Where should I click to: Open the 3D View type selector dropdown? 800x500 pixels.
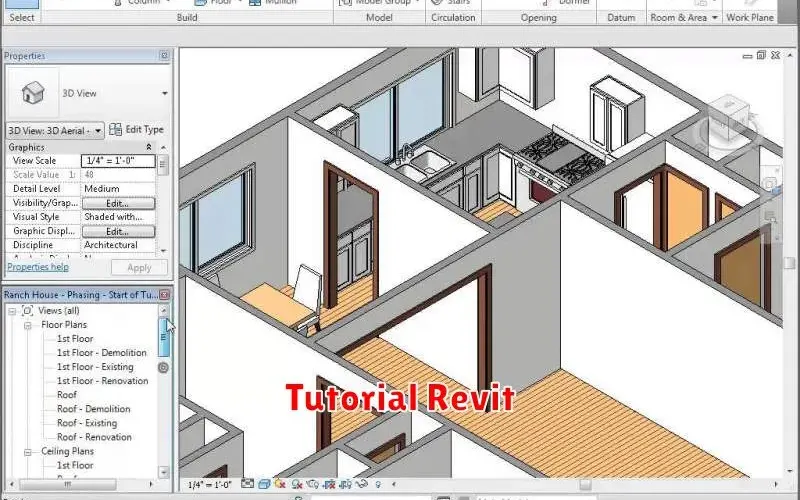coord(165,93)
